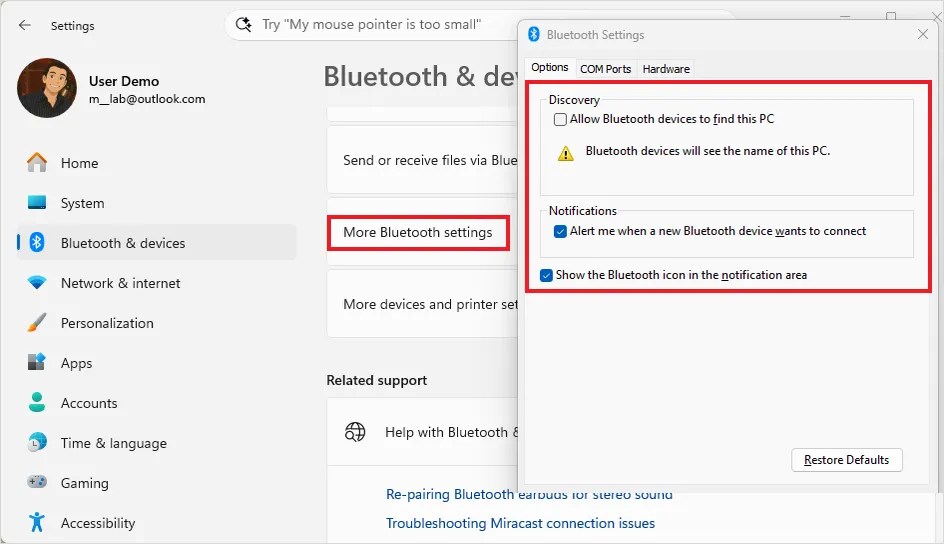Select Accounts in sidebar
This screenshot has width=944, height=544.
[x=157, y=403]
